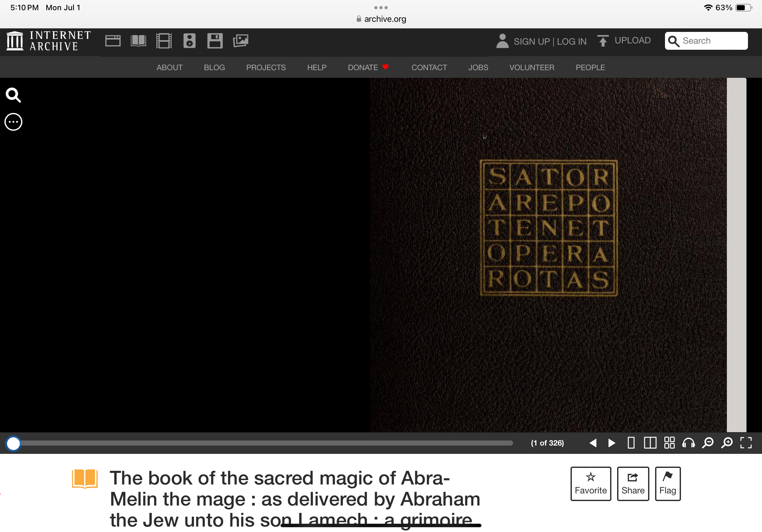Screen dimensions: 762x532
Task: Click the Share button
Action: [633, 483]
